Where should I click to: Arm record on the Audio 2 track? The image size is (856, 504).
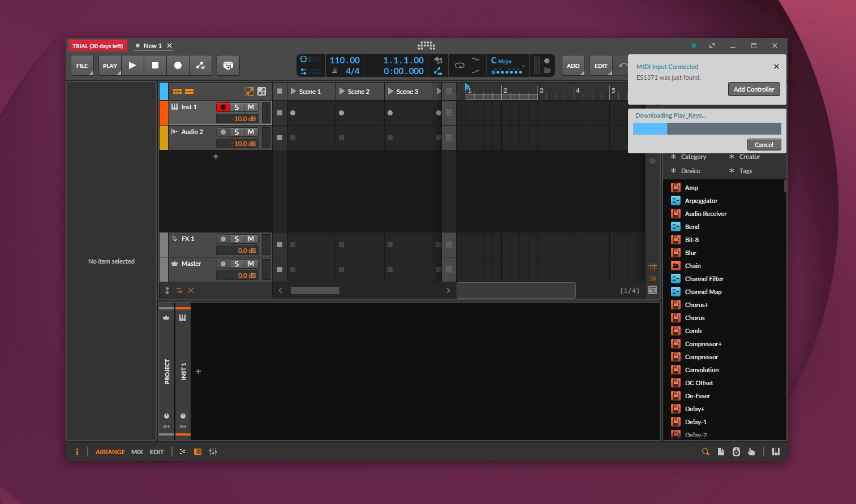[x=223, y=132]
